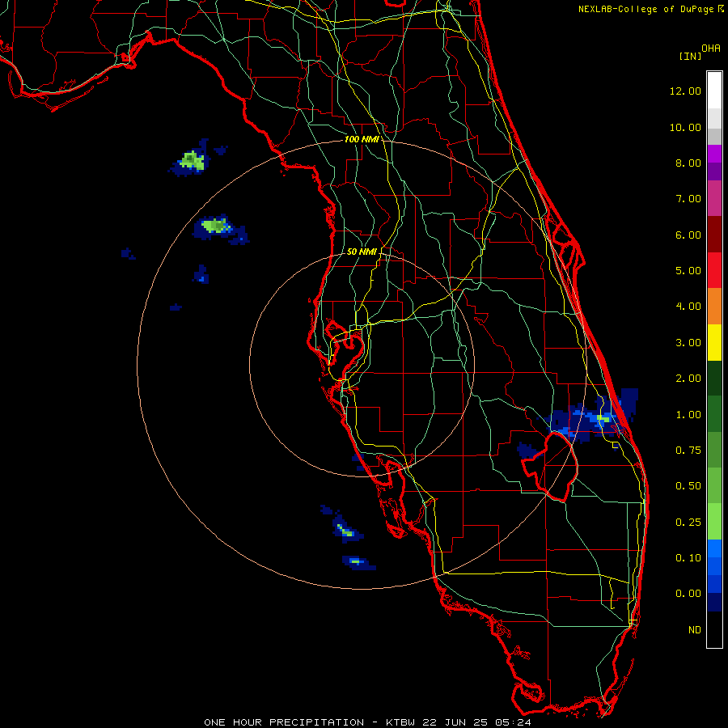The image size is (728, 728).
Task: Click the 100 NMI range ring label
Action: [362, 139]
